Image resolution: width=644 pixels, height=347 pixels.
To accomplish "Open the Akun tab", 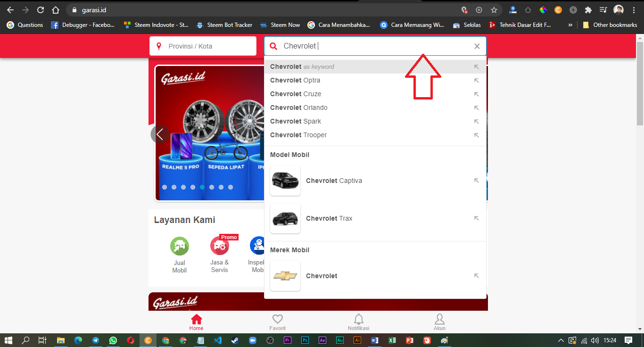I will pyautogui.click(x=439, y=322).
